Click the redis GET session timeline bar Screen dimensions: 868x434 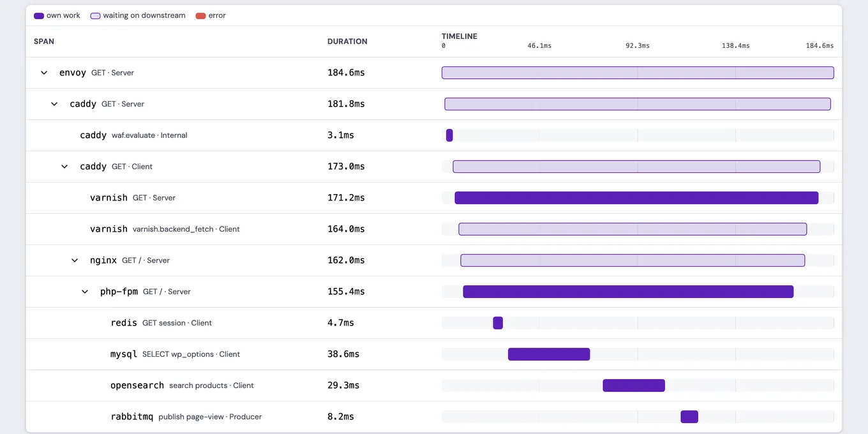(498, 323)
